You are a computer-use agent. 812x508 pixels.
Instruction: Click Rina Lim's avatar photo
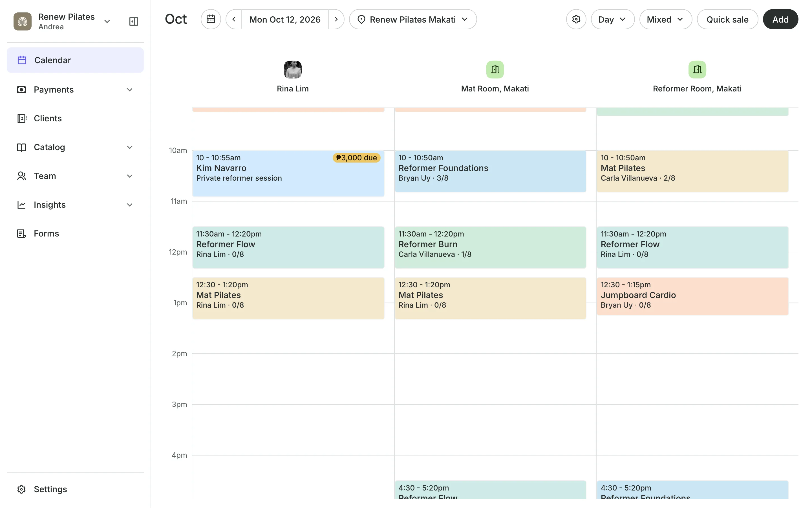tap(293, 69)
